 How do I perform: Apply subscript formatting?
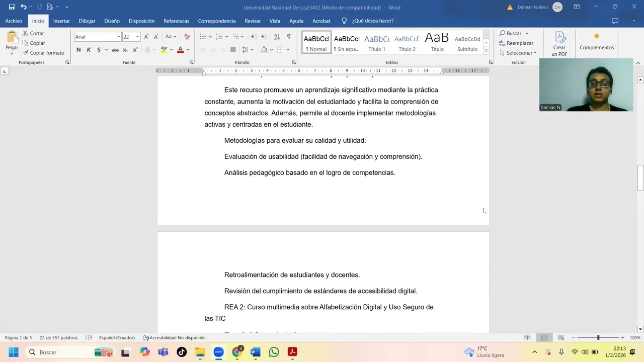tap(125, 50)
